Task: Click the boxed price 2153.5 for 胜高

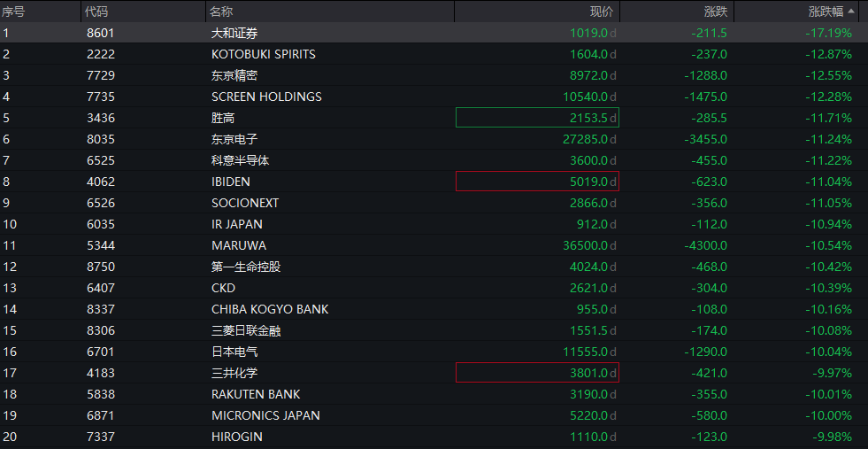Action: coord(537,118)
